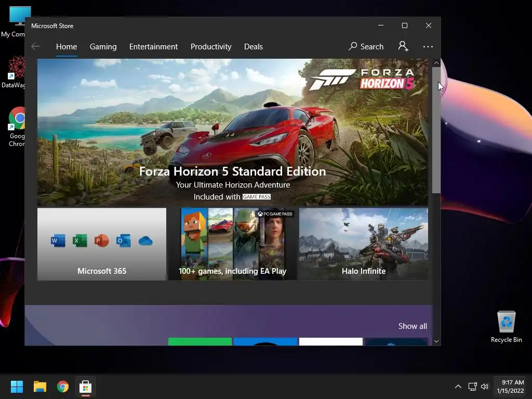Open the three-dot See more menu
The image size is (532, 399).
click(428, 46)
